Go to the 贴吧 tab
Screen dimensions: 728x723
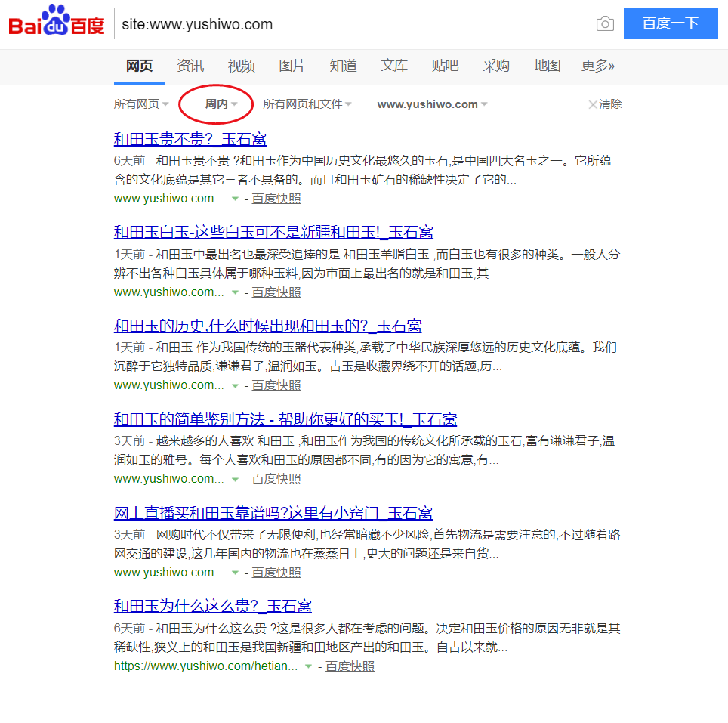point(445,66)
